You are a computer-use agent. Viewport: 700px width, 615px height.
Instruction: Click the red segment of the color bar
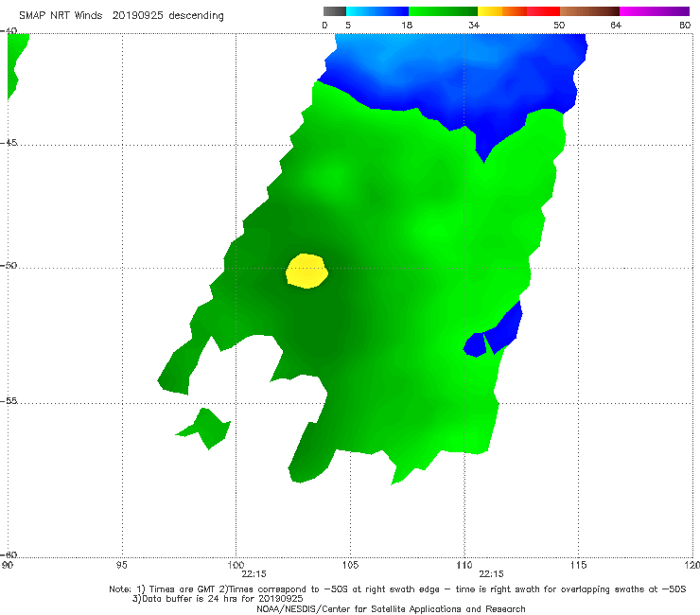click(543, 11)
